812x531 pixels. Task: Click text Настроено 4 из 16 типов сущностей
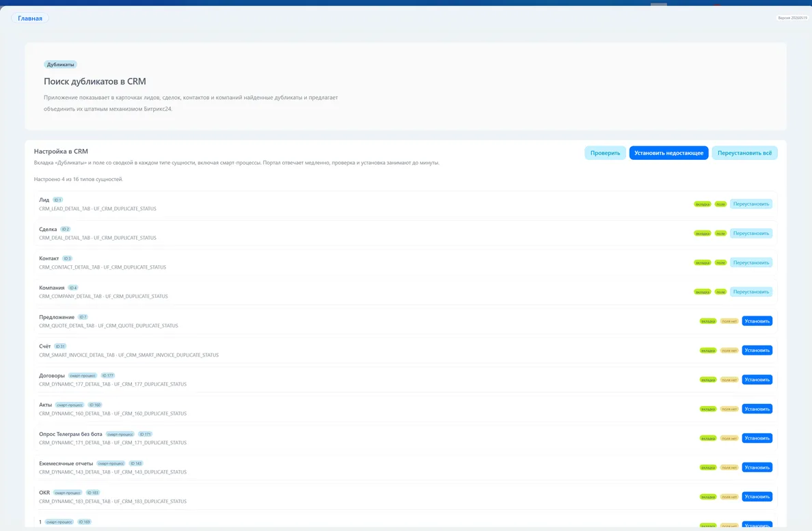click(x=78, y=179)
